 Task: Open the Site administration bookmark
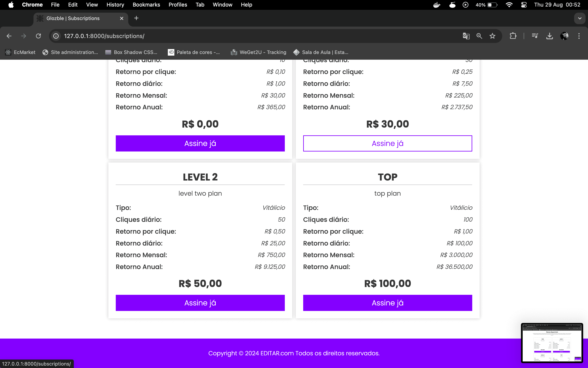click(x=70, y=52)
